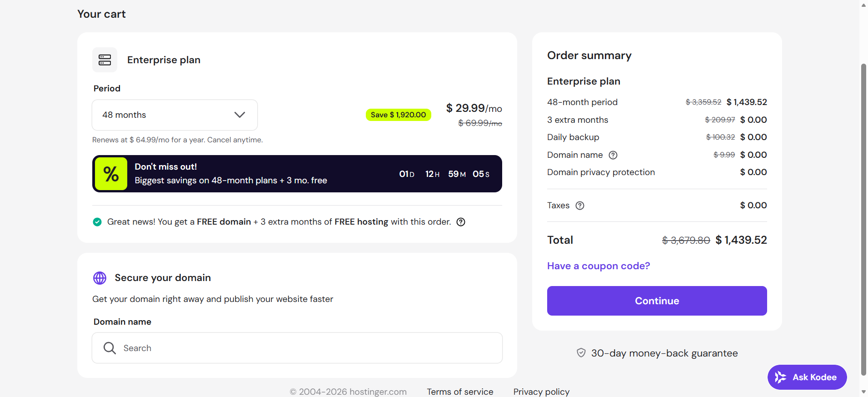The width and height of the screenshot is (868, 397).
Task: Click the 'Order summary' heading
Action: point(589,55)
